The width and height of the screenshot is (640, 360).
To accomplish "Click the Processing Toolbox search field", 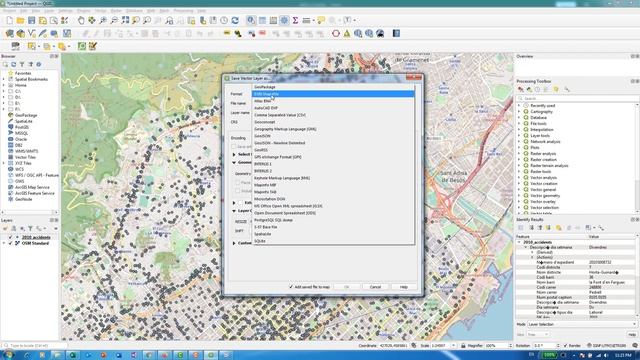I will pyautogui.click(x=577, y=98).
